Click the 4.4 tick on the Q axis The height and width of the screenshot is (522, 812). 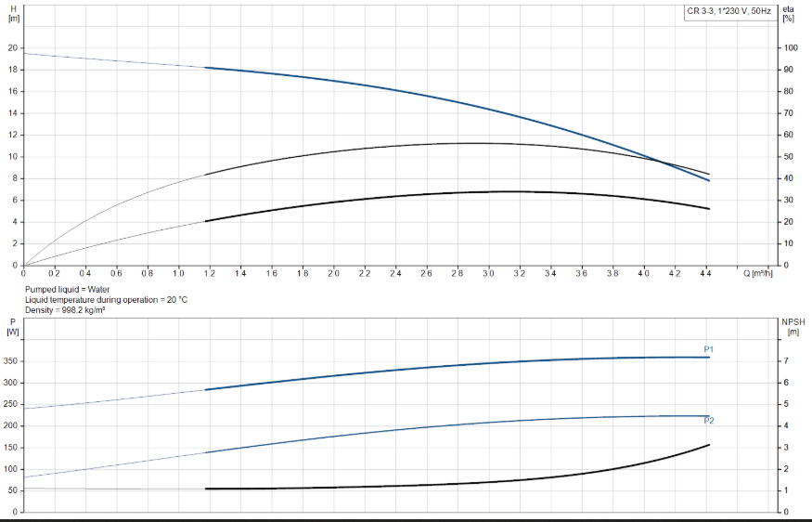click(x=705, y=274)
